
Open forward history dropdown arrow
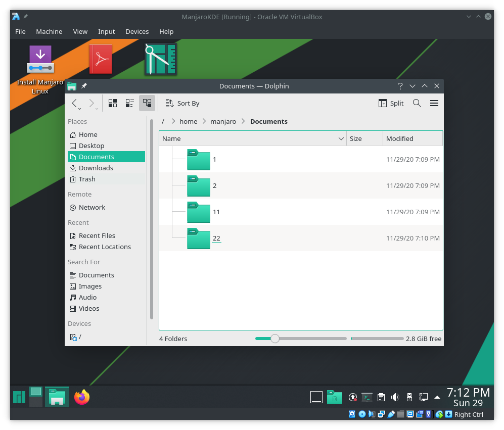97,109
